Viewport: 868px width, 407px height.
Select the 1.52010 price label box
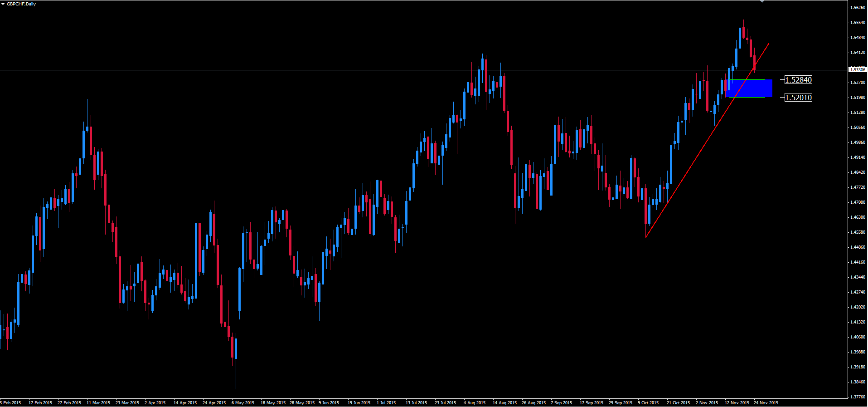point(798,98)
